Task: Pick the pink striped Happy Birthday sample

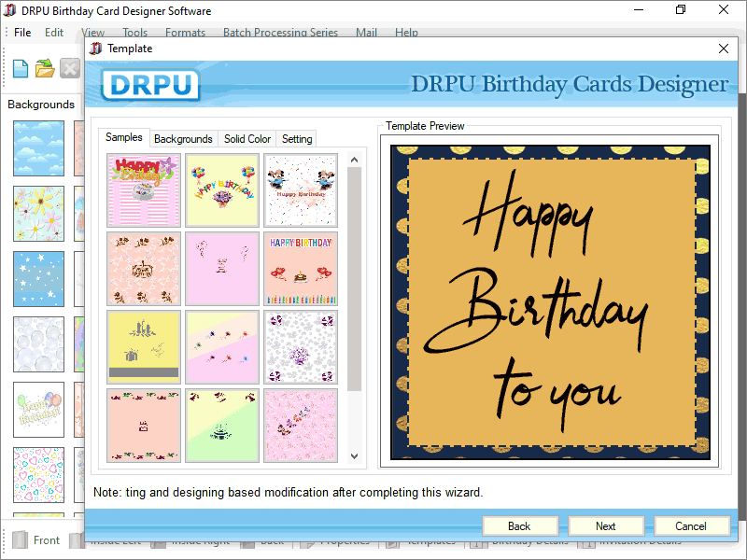Action: tap(144, 190)
